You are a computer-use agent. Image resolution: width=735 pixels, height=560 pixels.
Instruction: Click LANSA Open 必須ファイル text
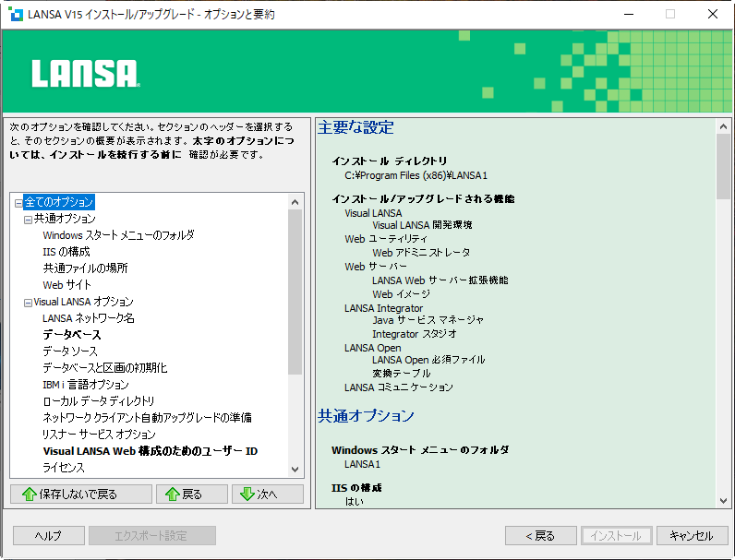(x=429, y=360)
